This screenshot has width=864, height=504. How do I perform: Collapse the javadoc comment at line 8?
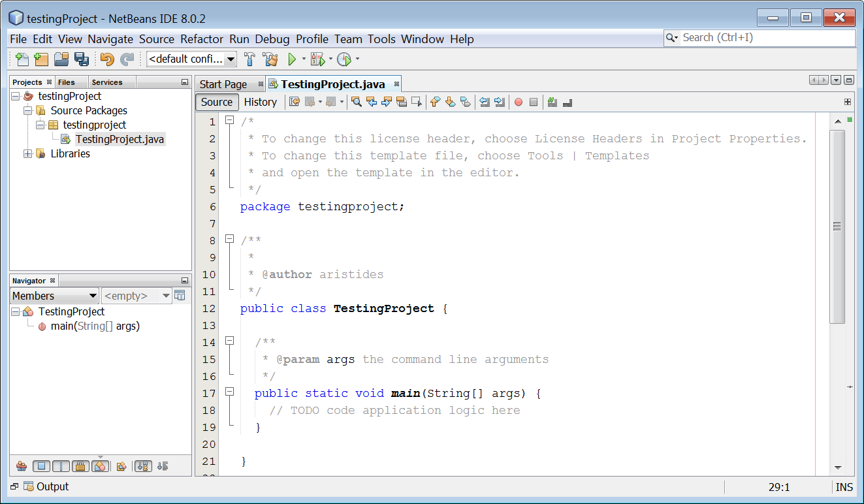pos(229,240)
